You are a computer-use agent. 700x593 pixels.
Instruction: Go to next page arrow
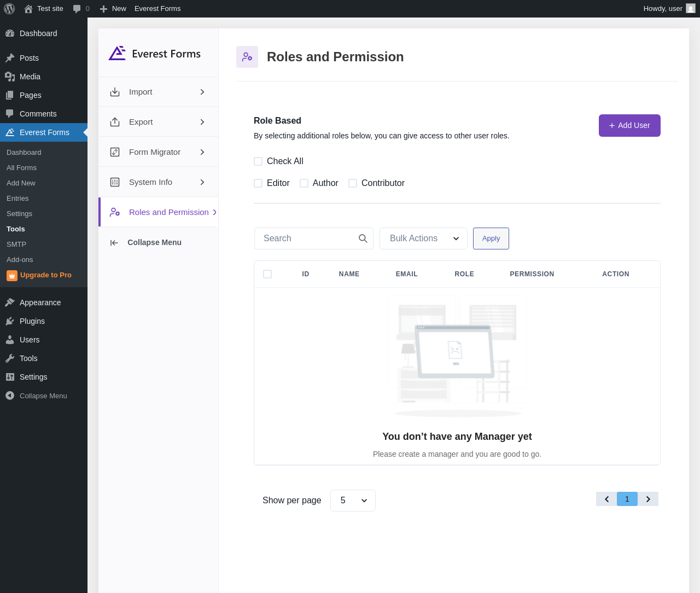pyautogui.click(x=648, y=499)
